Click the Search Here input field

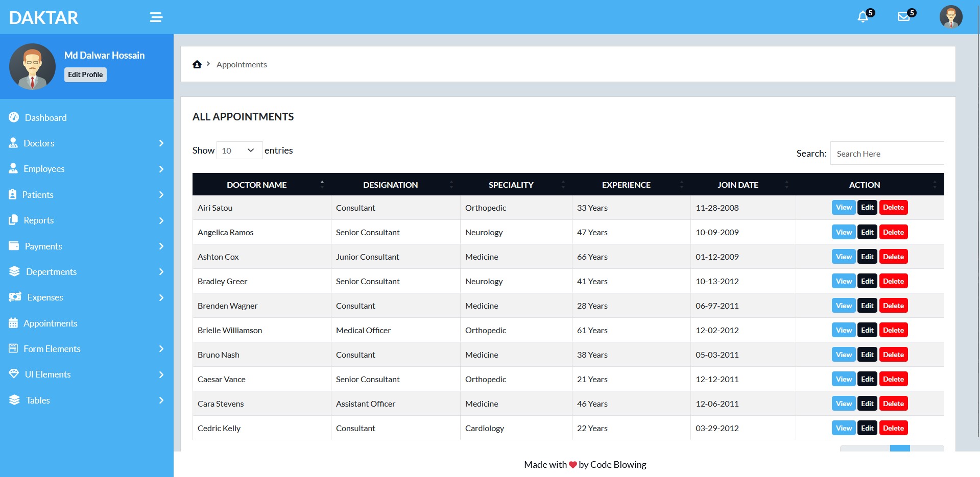pyautogui.click(x=887, y=154)
